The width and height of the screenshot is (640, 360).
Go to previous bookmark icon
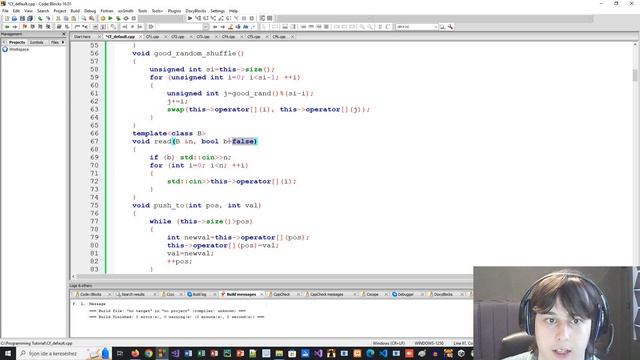pos(32,27)
